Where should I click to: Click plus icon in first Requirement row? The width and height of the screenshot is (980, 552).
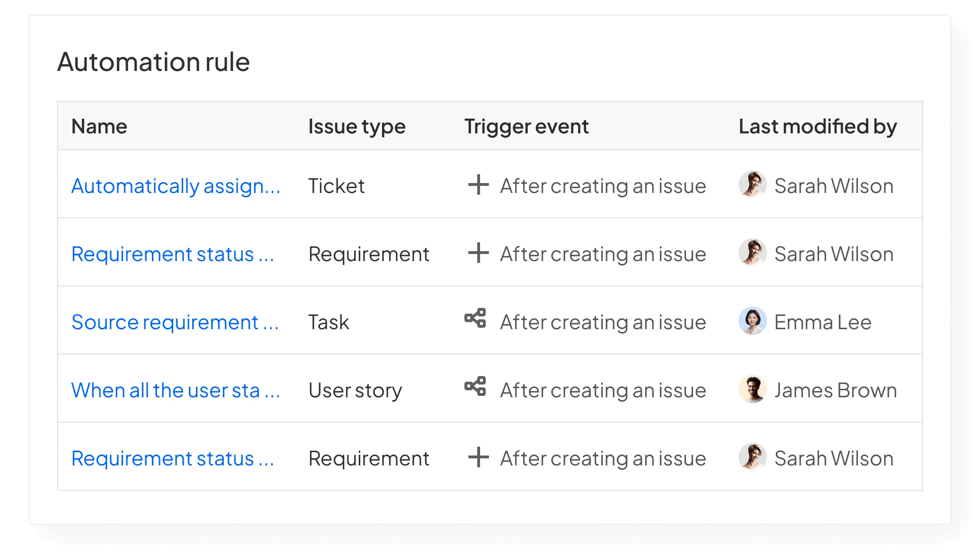coord(478,253)
